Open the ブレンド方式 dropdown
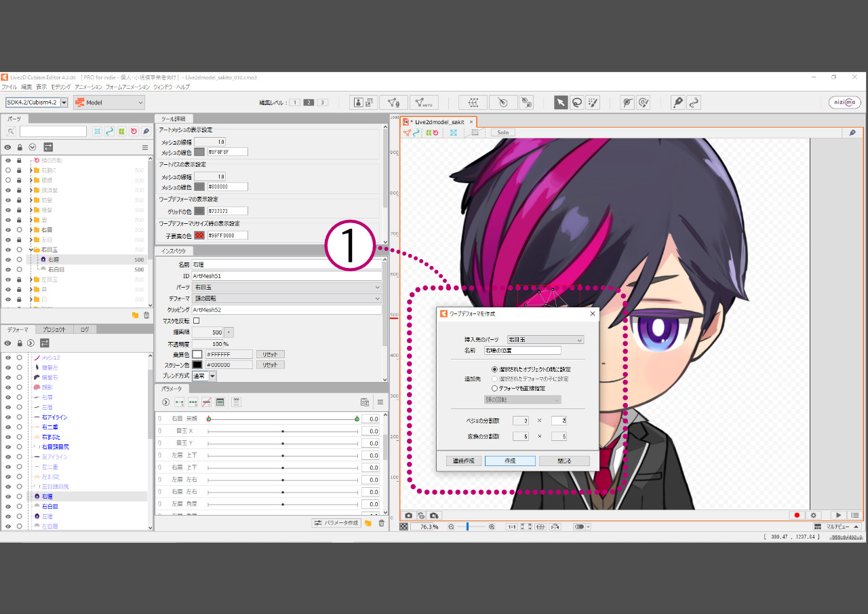This screenshot has width=868, height=614. [x=204, y=376]
